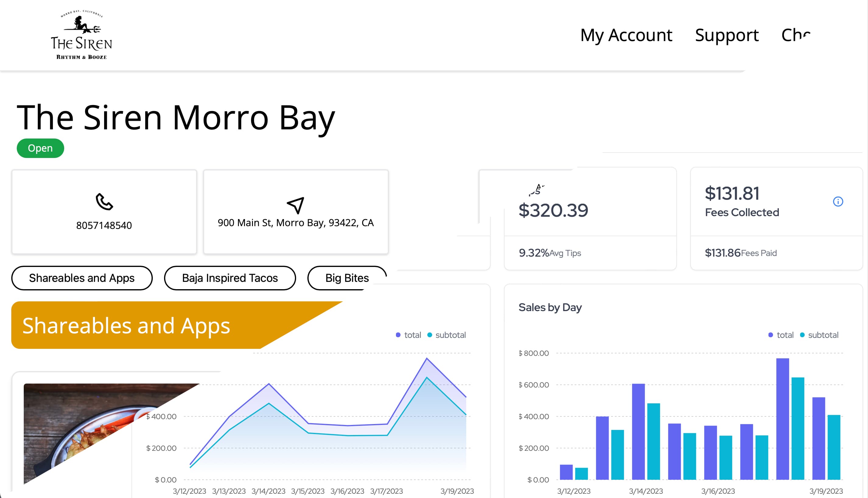868x498 pixels.
Task: Select the Shareables and Apps category pill
Action: pyautogui.click(x=82, y=278)
